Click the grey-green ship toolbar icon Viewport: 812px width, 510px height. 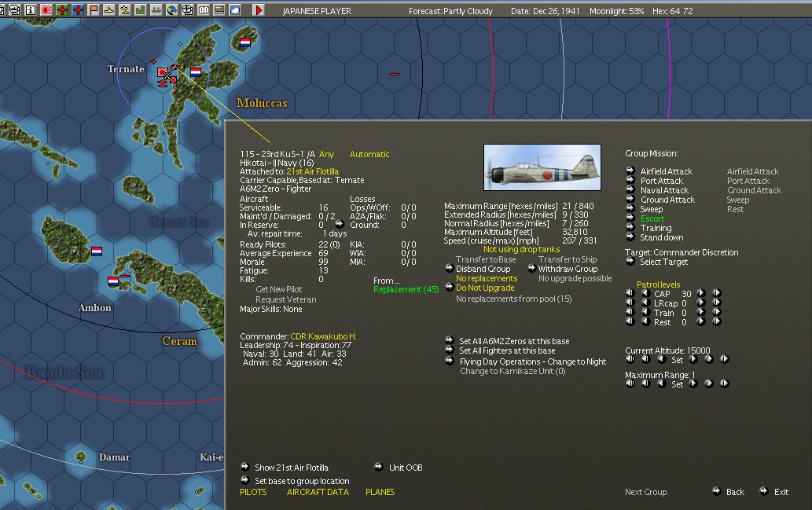[156, 10]
